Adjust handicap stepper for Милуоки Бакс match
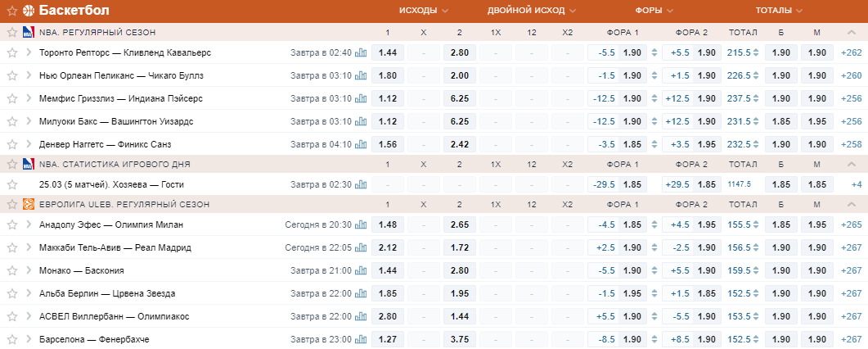The image size is (868, 349). [x=654, y=122]
